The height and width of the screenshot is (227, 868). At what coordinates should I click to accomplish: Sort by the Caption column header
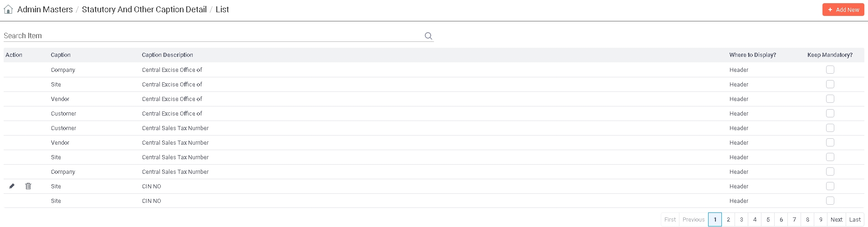(61, 55)
